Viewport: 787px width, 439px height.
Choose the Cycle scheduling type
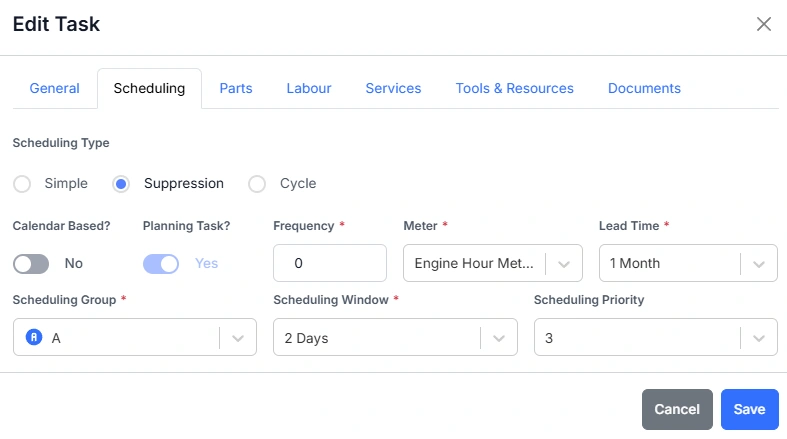[x=257, y=184]
